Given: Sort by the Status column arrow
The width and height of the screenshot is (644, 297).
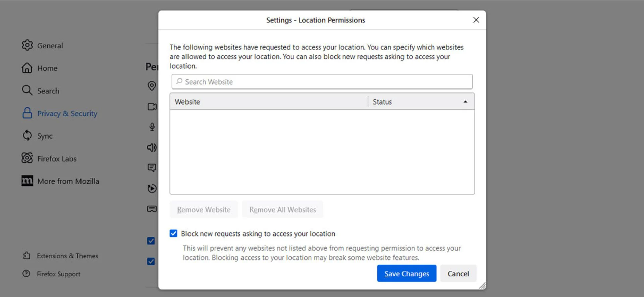Looking at the screenshot, I should 465,102.
